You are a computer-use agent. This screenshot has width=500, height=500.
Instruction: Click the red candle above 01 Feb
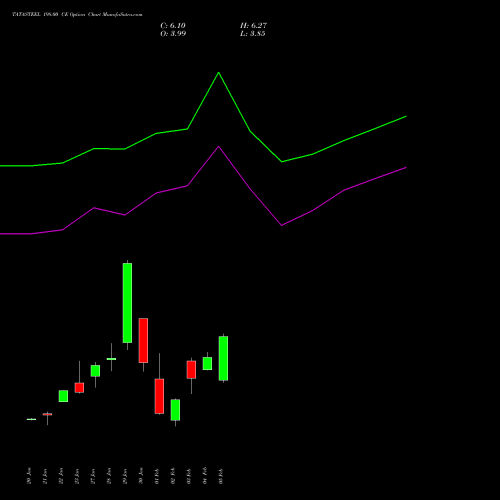click(159, 396)
